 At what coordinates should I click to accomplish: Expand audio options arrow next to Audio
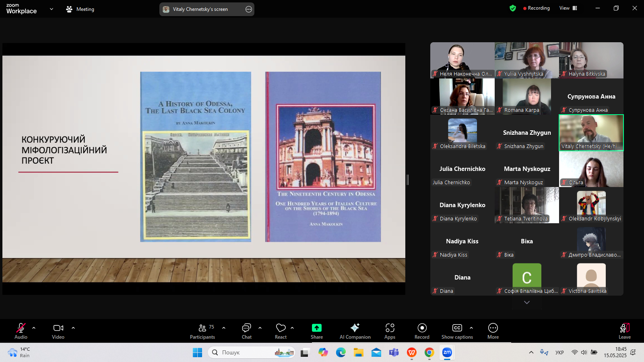coord(34,328)
